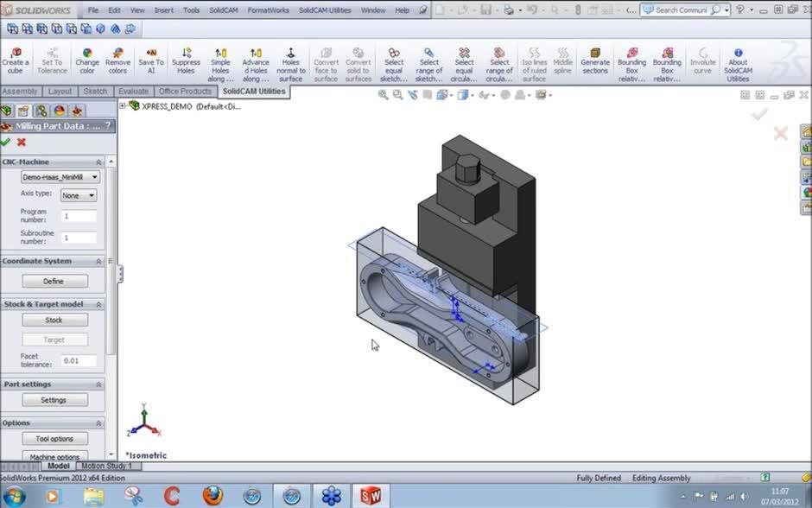Click the Change color tool
This screenshot has height=508, width=812.
(87, 60)
